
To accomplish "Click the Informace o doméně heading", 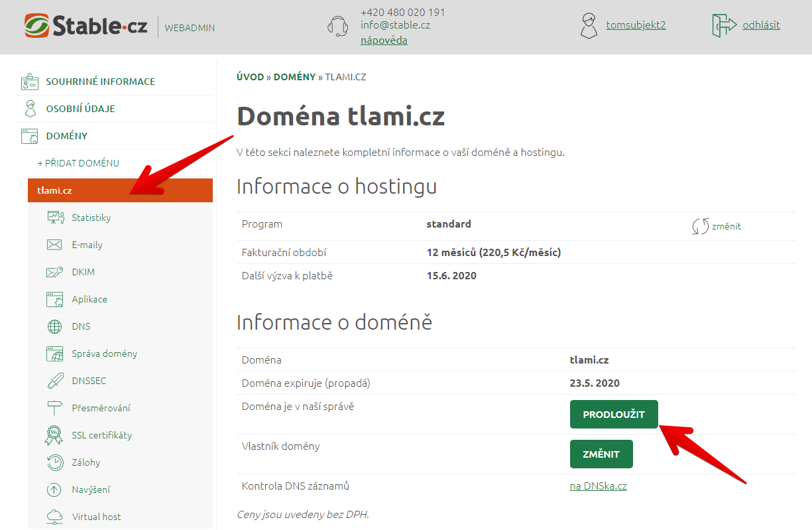I will point(334,323).
